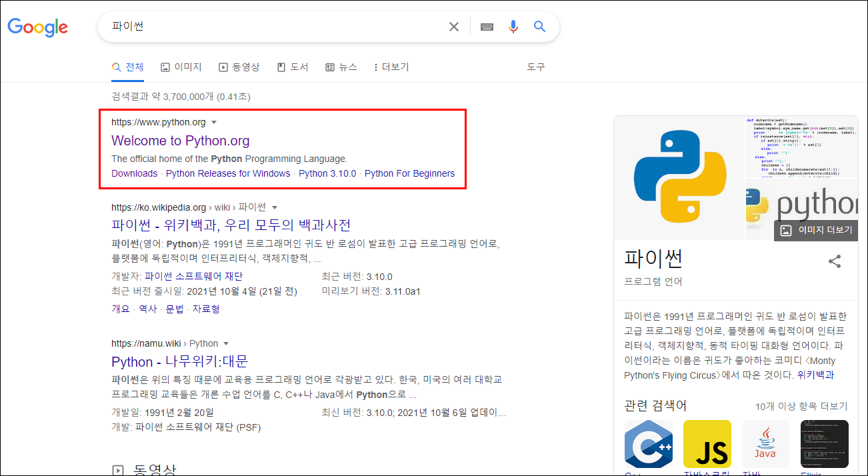The width and height of the screenshot is (868, 476).
Task: Open the 도구 search tools
Action: (x=536, y=67)
